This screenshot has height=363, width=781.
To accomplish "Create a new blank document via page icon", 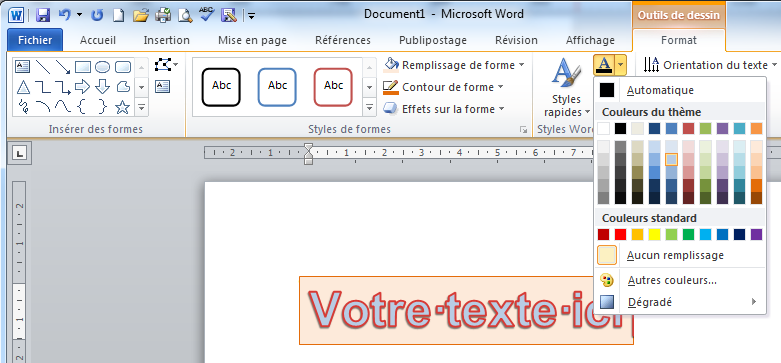I will point(118,15).
